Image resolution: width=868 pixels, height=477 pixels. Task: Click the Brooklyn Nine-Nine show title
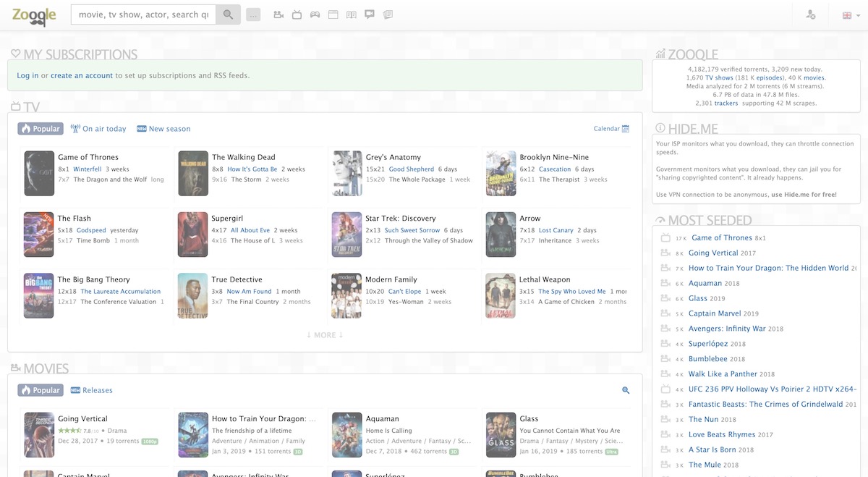tap(554, 157)
